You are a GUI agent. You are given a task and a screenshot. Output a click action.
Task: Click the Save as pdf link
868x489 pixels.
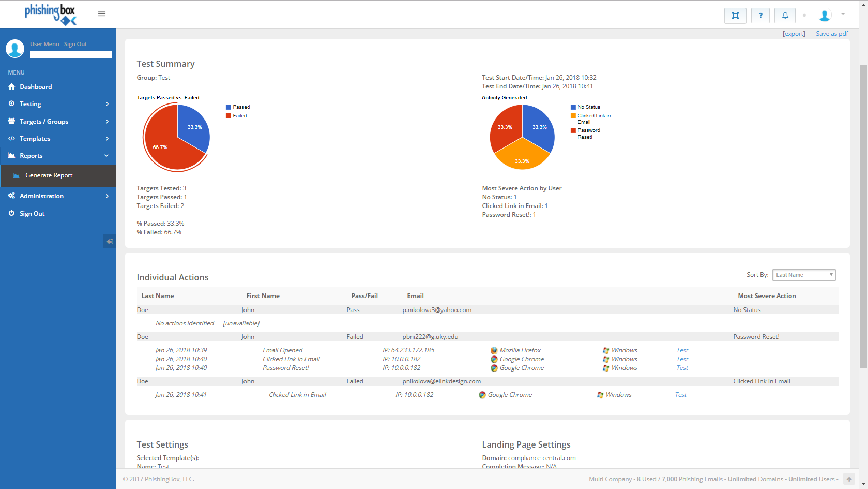831,34
